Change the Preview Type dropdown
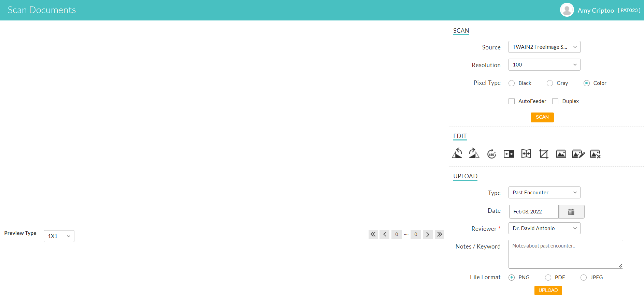 click(59, 236)
